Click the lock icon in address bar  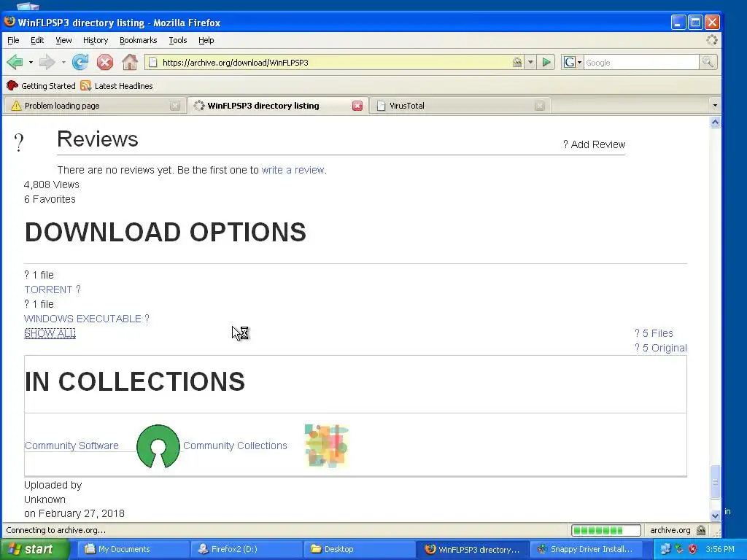(x=517, y=63)
